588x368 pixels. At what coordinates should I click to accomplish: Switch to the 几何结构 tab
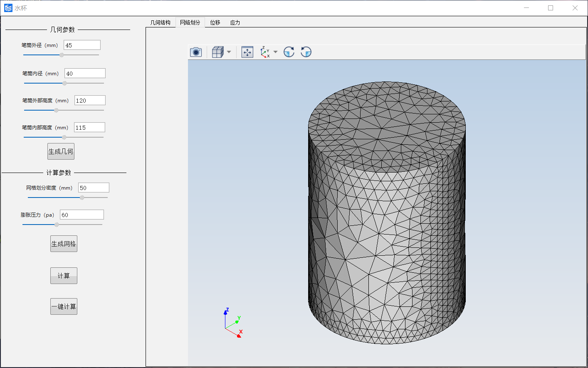coord(161,22)
